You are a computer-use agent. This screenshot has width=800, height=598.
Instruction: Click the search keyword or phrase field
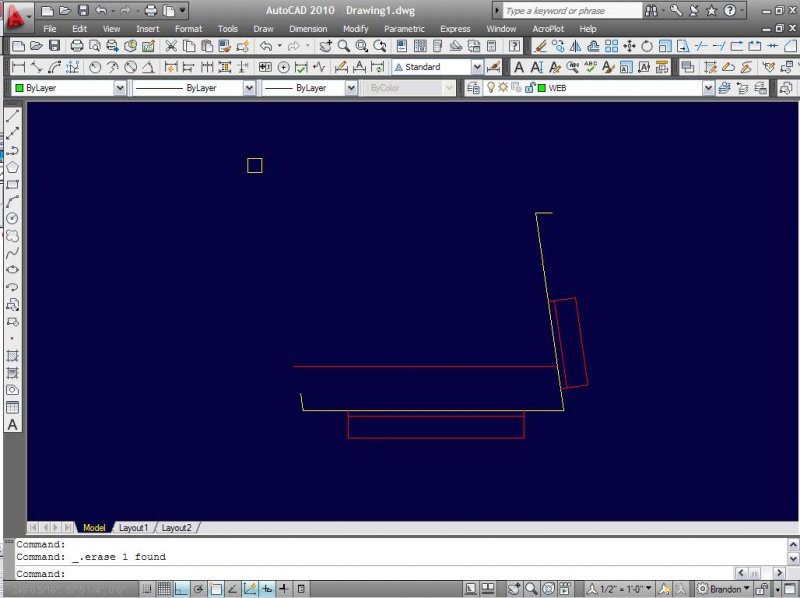coord(571,11)
